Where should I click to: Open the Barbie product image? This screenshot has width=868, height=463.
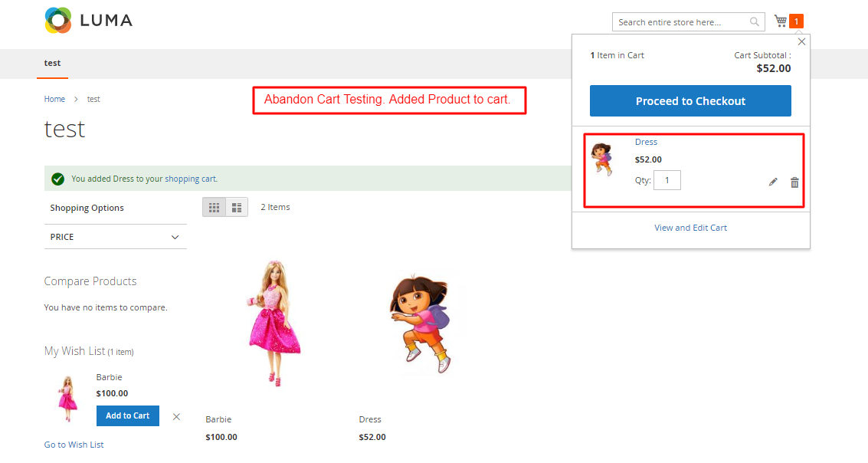274,323
